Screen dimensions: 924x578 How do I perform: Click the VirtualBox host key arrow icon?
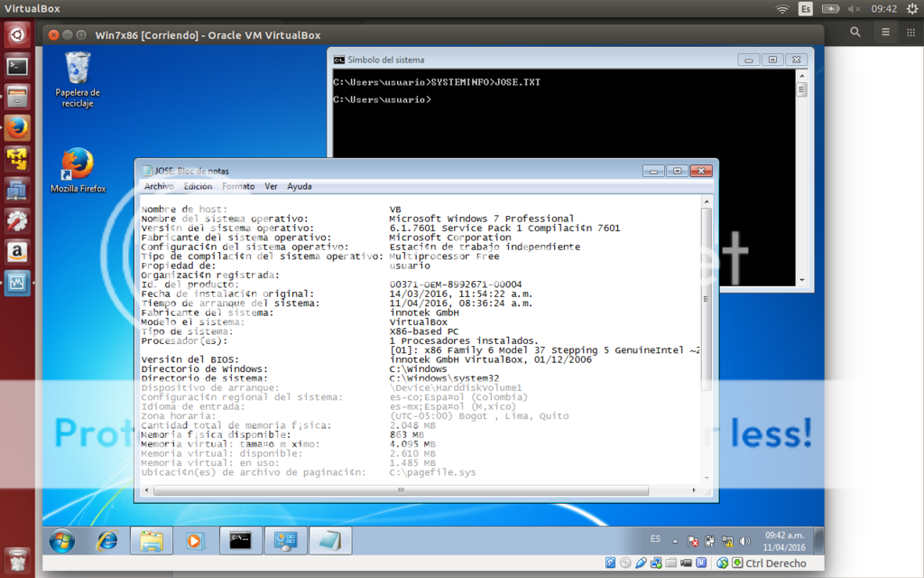tap(737, 564)
